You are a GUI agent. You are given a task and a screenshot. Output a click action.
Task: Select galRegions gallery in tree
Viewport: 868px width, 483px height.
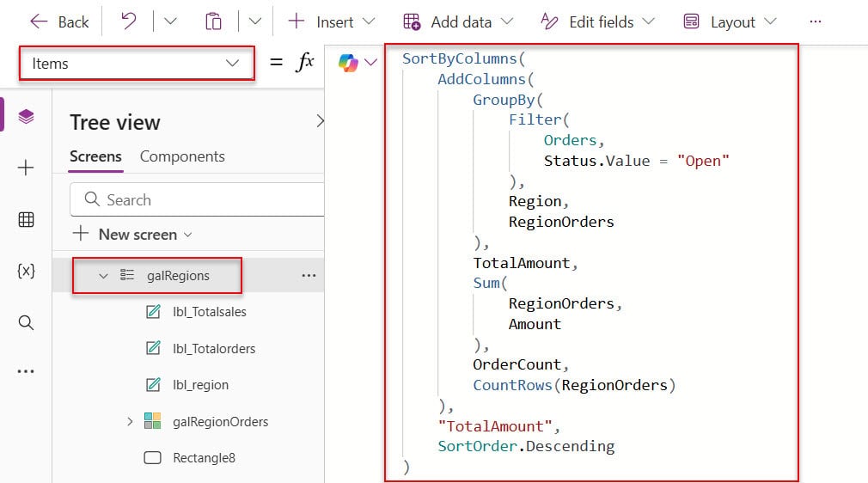point(178,275)
